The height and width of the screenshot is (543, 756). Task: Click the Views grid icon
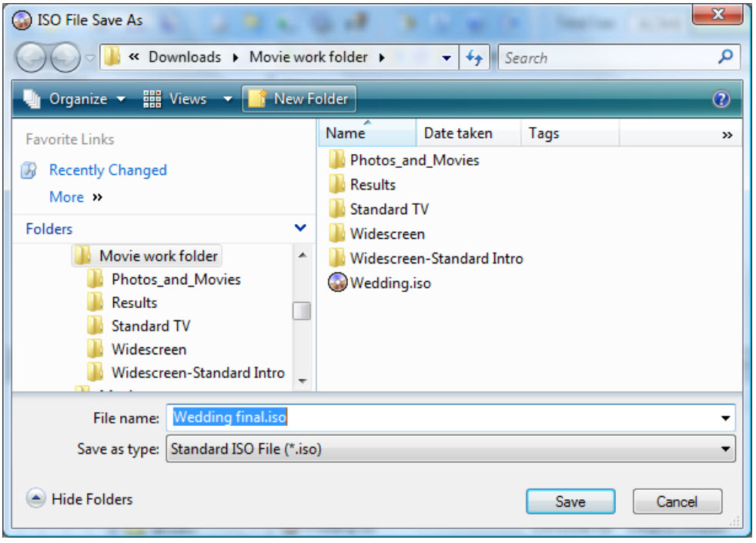[152, 99]
